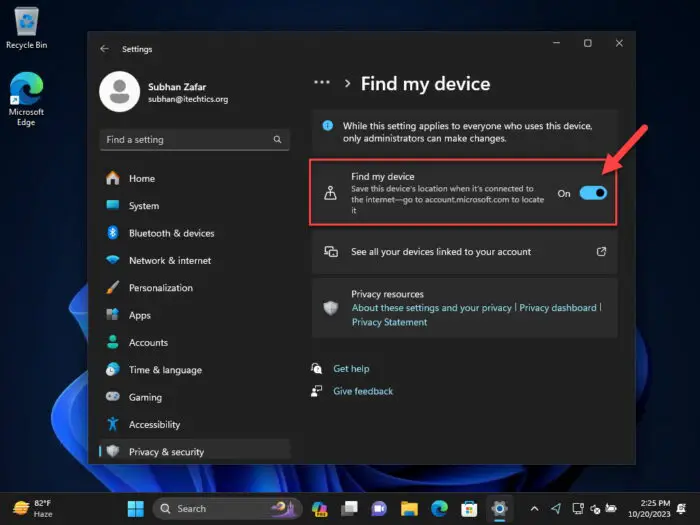Go to Time & language
This screenshot has width=700, height=525.
point(195,370)
